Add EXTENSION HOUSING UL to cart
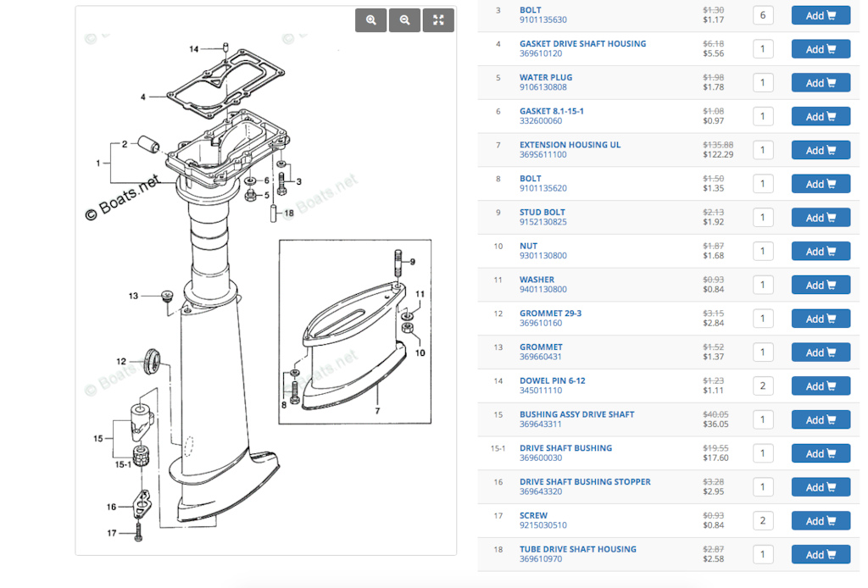 coord(820,150)
